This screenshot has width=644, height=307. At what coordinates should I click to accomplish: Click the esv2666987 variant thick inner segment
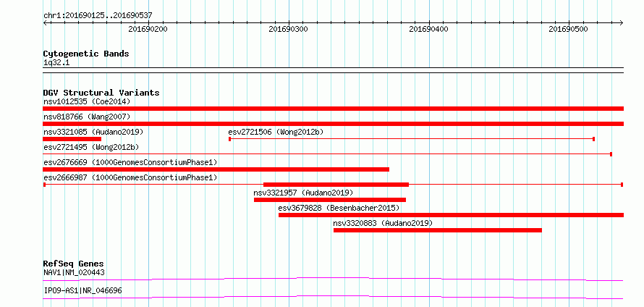[x=336, y=185]
